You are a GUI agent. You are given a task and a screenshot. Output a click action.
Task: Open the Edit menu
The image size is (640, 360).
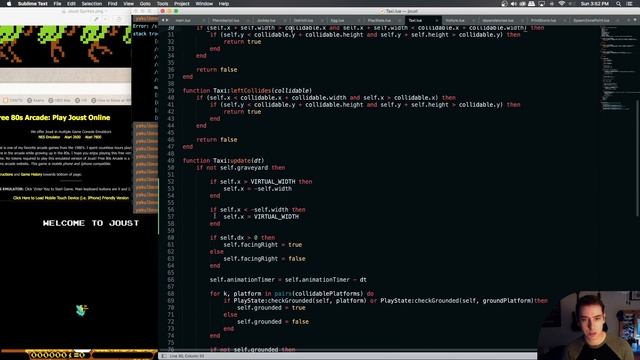click(71, 4)
